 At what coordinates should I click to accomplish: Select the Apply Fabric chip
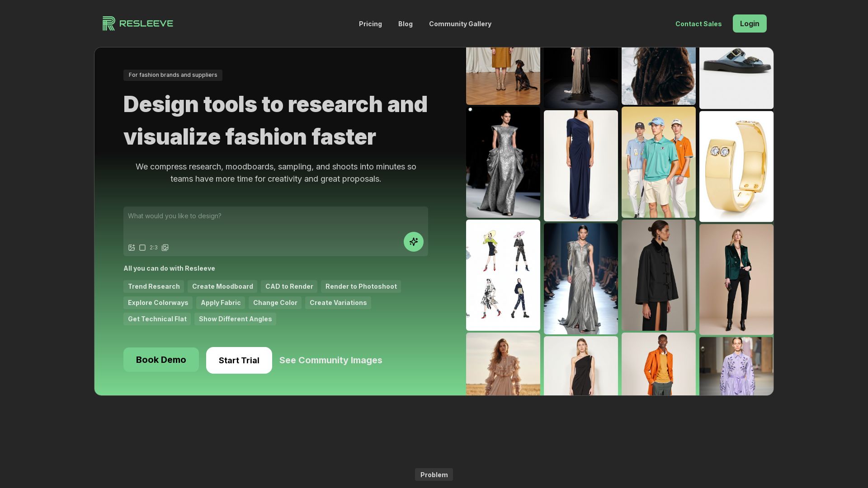[x=221, y=303]
